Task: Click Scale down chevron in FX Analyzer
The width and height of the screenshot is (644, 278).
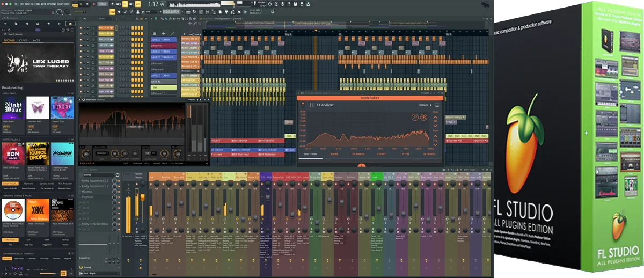Action: point(435,145)
